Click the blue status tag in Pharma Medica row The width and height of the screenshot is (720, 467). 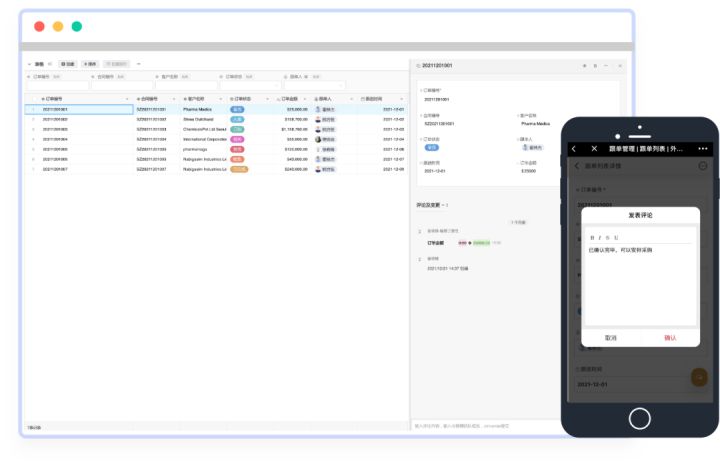(237, 109)
